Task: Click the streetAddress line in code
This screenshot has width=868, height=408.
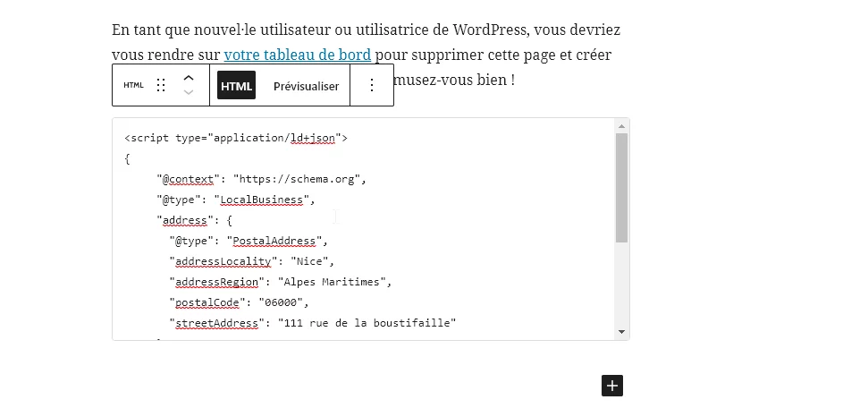Action: tap(313, 323)
